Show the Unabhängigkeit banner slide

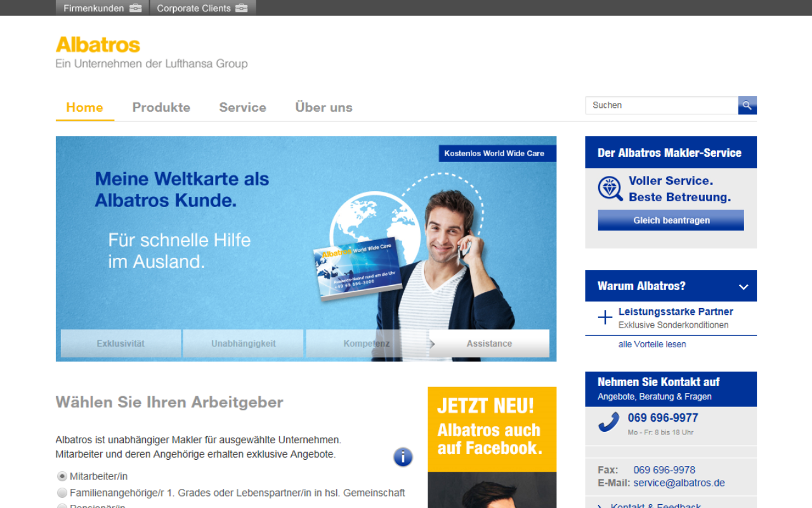point(244,344)
